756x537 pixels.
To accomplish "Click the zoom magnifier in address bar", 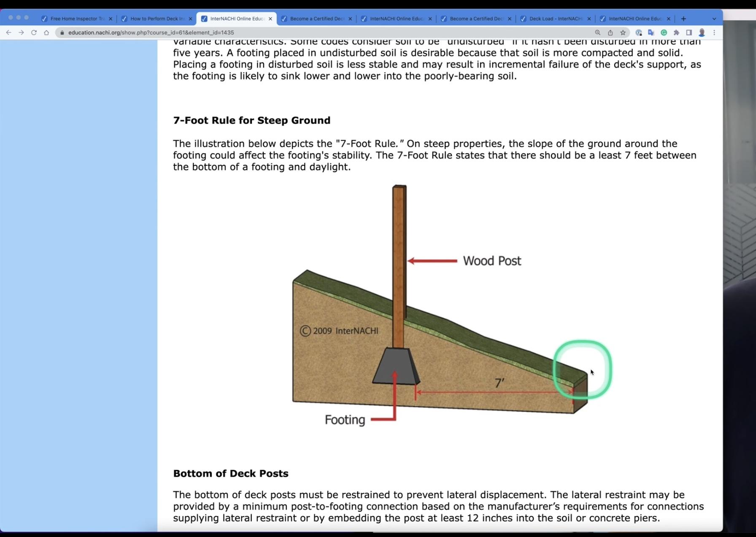I will click(x=597, y=32).
